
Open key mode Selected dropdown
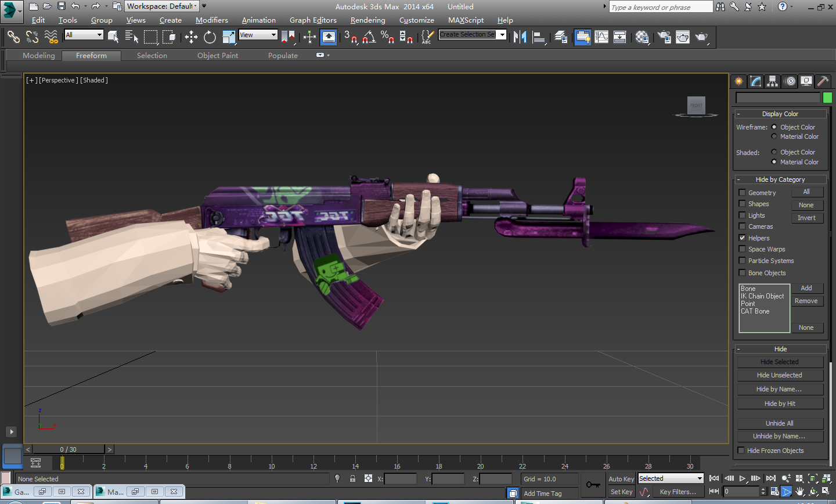pos(671,478)
